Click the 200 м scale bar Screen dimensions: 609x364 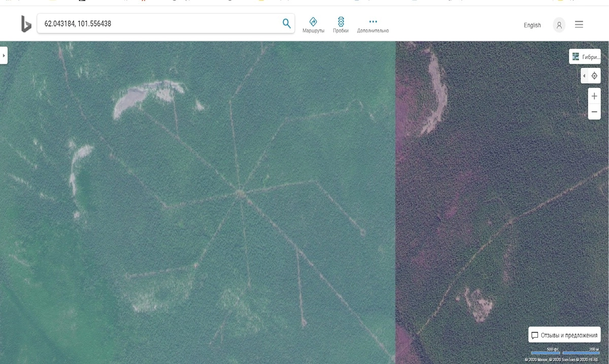click(x=581, y=352)
